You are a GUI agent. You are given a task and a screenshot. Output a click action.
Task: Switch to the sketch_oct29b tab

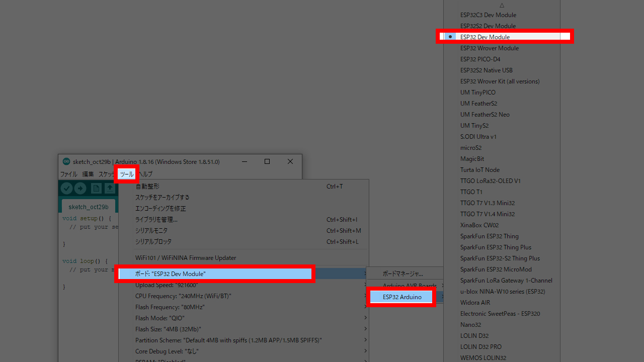[x=89, y=207]
